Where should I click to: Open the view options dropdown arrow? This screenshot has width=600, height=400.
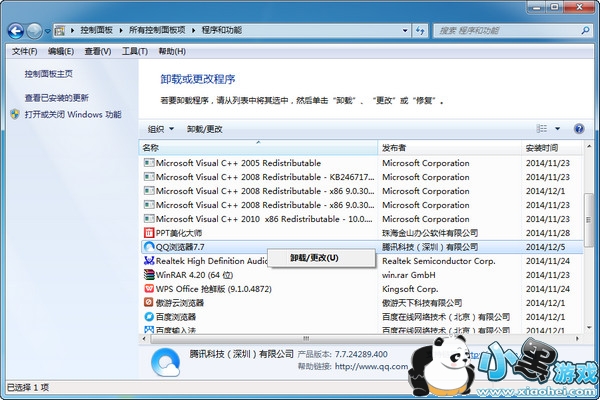[x=558, y=129]
